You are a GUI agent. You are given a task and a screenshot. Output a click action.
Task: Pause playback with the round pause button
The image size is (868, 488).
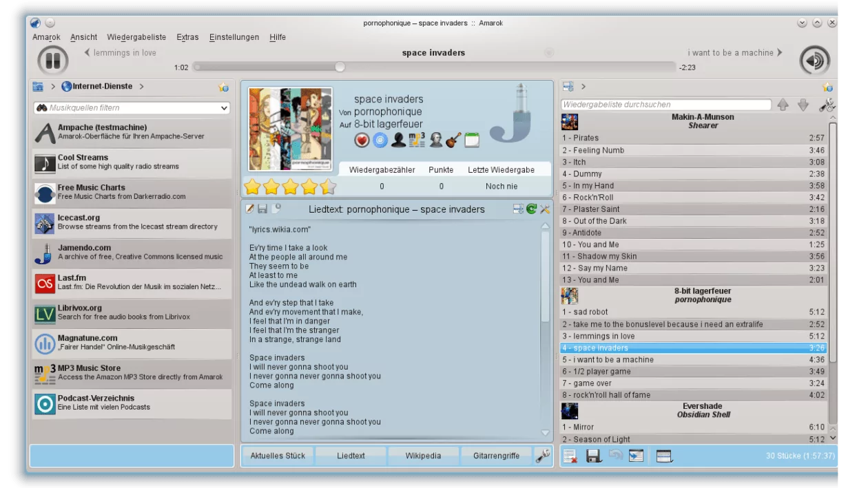[x=52, y=60]
